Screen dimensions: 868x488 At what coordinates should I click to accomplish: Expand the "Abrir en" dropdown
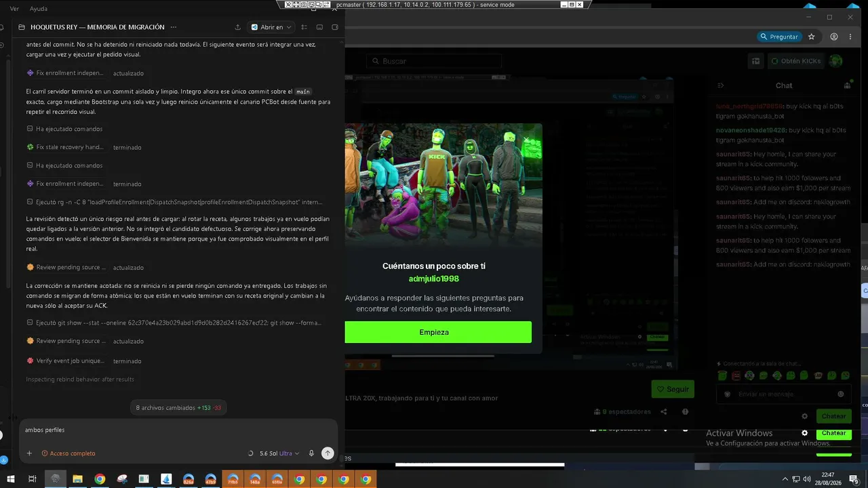[x=271, y=27]
